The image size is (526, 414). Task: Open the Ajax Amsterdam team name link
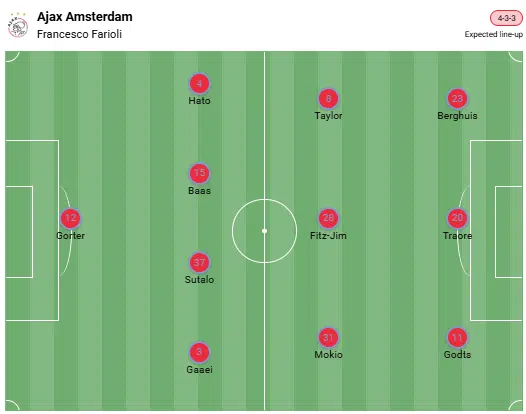pos(85,17)
